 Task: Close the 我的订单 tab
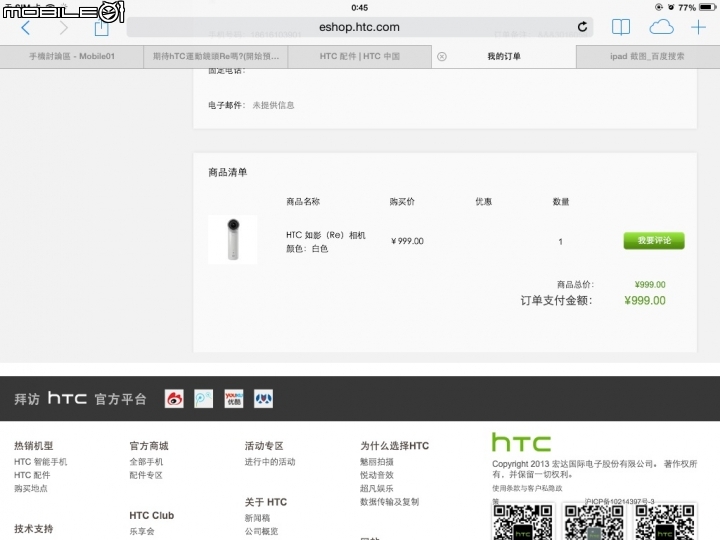point(442,56)
